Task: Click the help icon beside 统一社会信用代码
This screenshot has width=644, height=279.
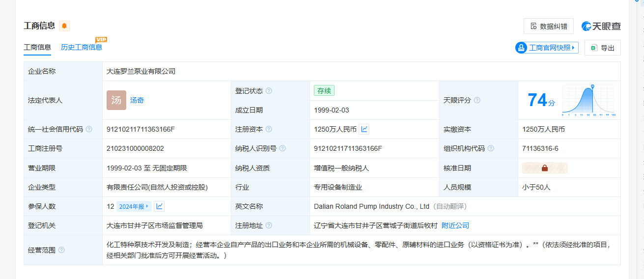Action: pos(89,129)
